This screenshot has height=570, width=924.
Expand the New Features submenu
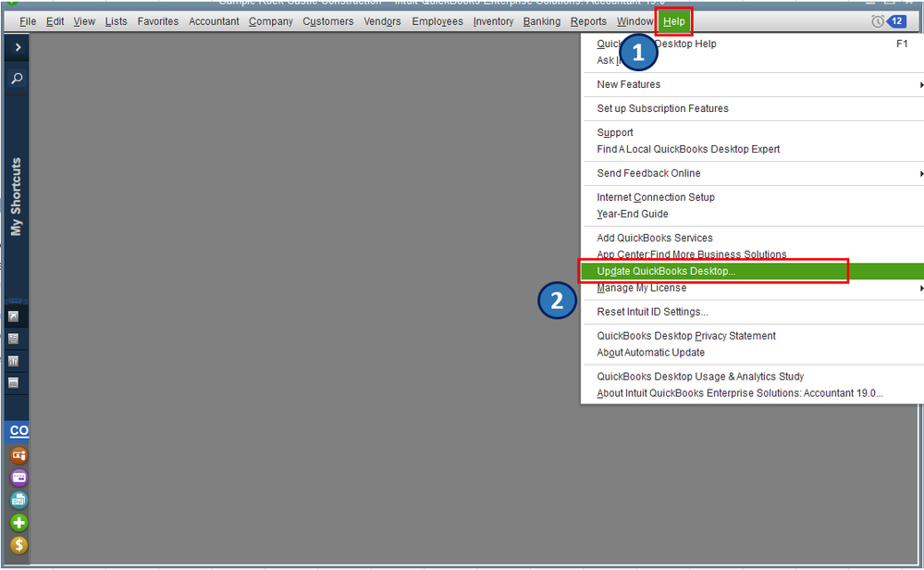(x=753, y=84)
